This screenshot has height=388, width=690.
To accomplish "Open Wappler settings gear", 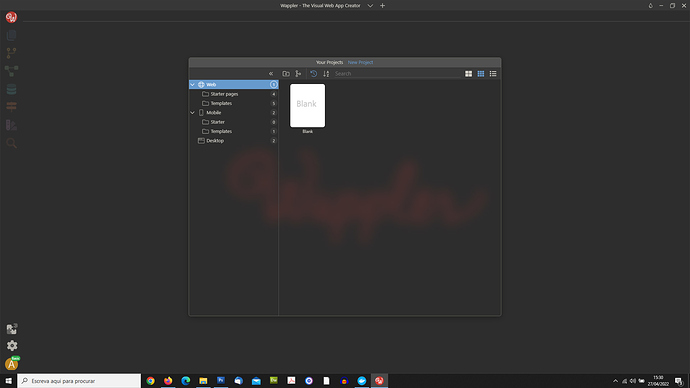I will coord(12,346).
